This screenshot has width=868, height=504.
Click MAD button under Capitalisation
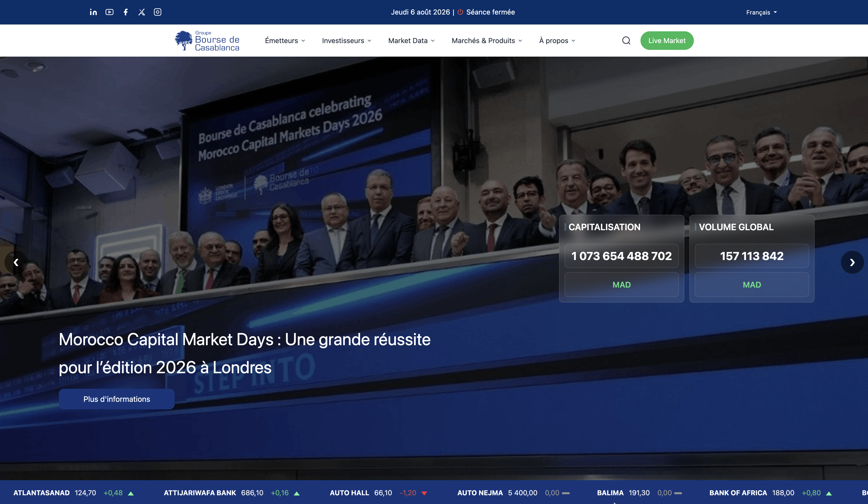click(621, 285)
